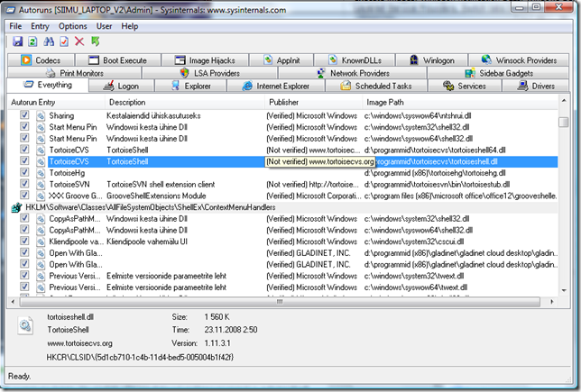The height and width of the screenshot is (392, 581).
Task: Toggle checkbox for tortoiseshell64.dll TortoiseCVS entry
Action: (x=24, y=150)
